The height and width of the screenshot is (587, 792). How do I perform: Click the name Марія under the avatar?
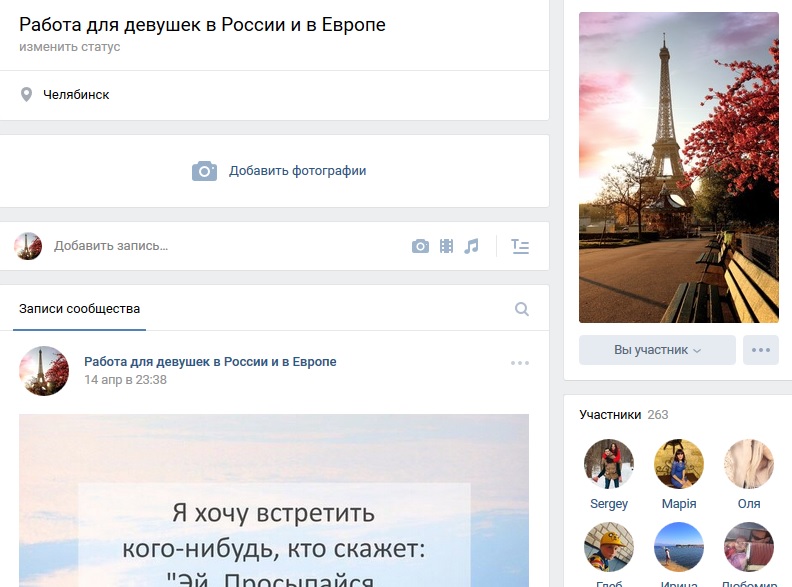pyautogui.click(x=679, y=504)
